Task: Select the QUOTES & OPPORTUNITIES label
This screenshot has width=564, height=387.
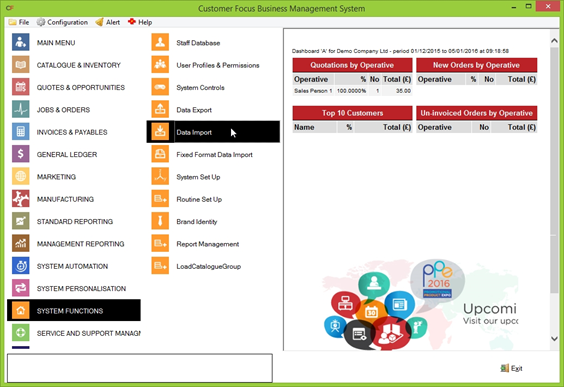Action: [x=81, y=87]
